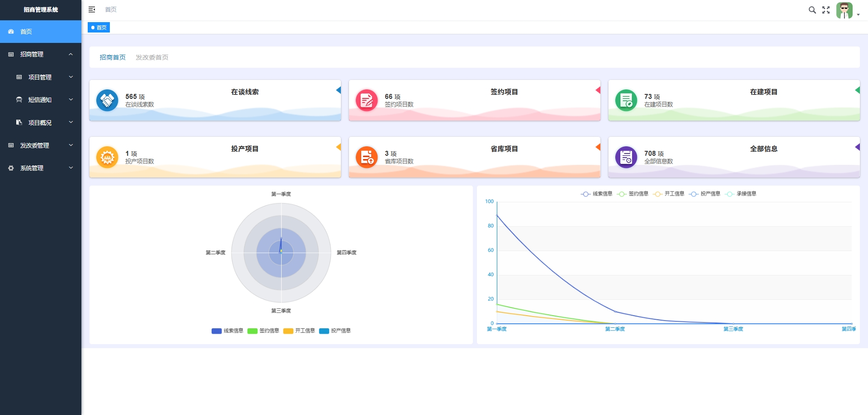Click the orange-red 省库项目 icon

click(367, 157)
